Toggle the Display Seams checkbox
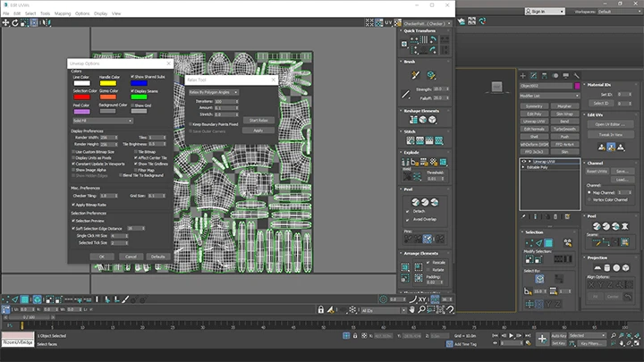 [132, 91]
